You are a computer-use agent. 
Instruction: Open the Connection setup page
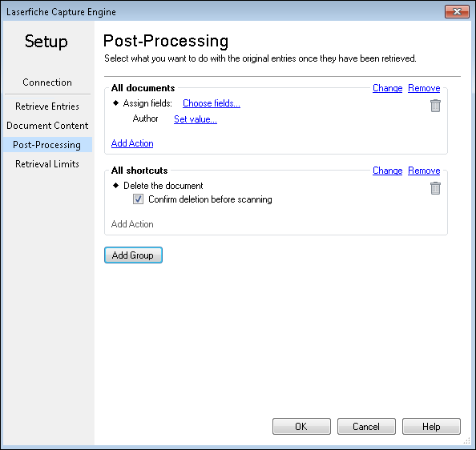click(47, 82)
